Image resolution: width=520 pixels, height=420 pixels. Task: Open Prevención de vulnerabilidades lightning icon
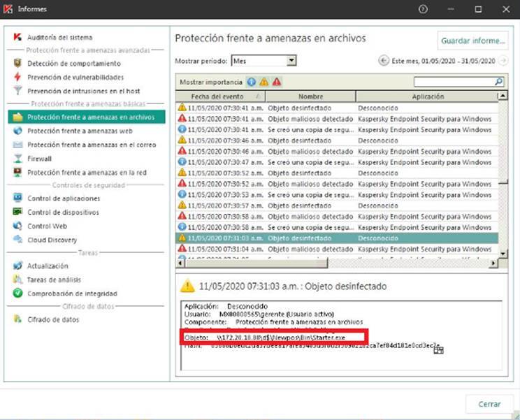pos(17,77)
